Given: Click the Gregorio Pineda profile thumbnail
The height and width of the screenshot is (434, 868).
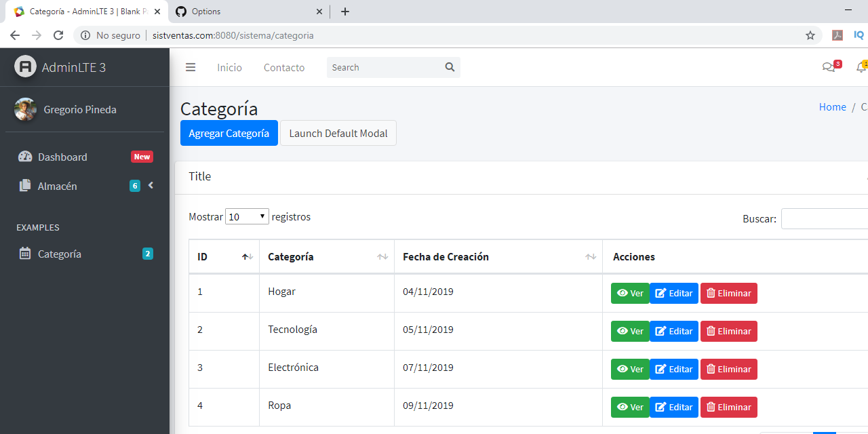Looking at the screenshot, I should click(x=25, y=109).
